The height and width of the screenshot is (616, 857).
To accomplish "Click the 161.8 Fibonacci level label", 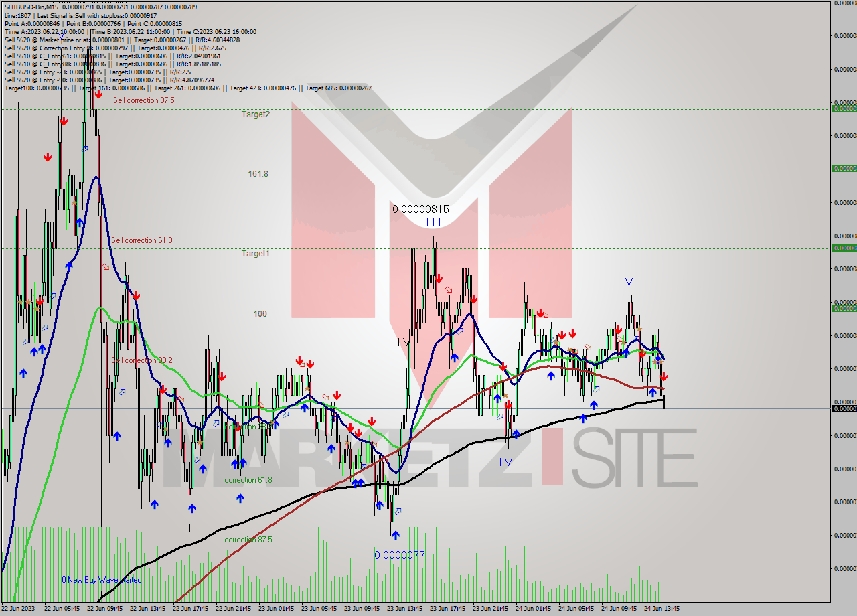I will click(258, 173).
